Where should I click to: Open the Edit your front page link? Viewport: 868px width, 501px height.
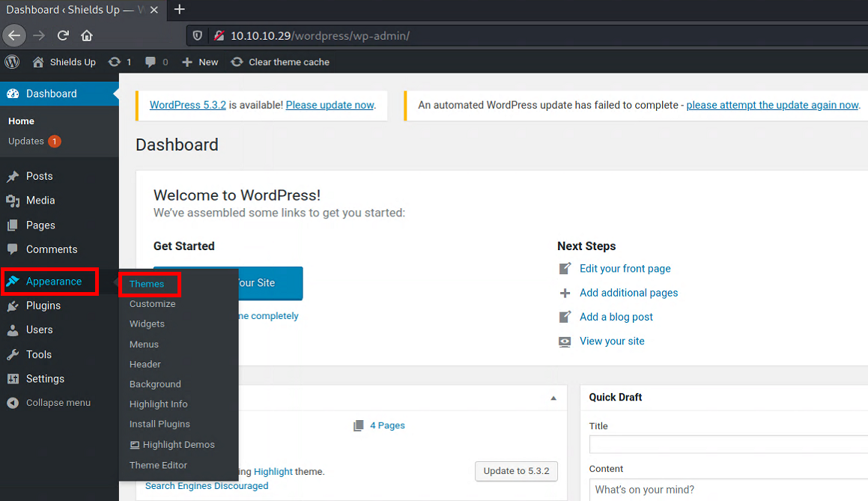tap(625, 269)
